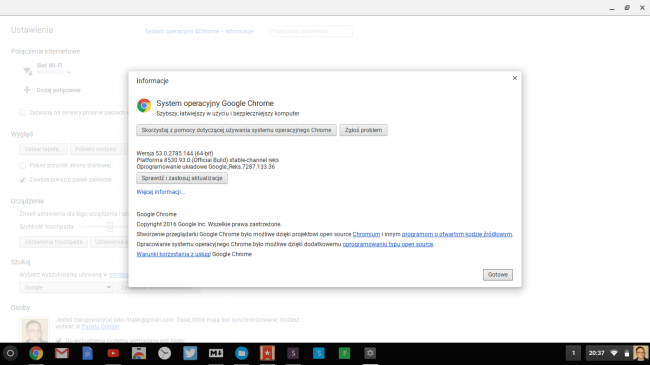Image resolution: width=650 pixels, height=365 pixels.
Task: Open the dark purple S app
Action: click(293, 353)
